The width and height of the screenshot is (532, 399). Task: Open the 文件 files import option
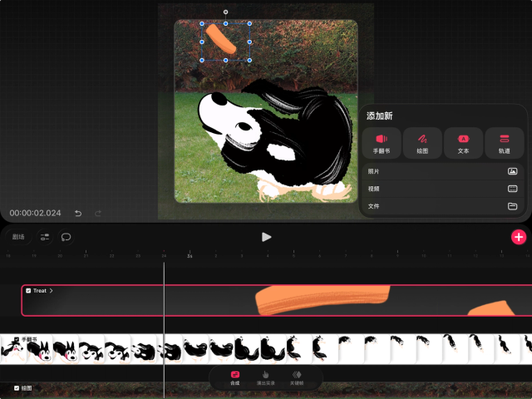pos(443,206)
